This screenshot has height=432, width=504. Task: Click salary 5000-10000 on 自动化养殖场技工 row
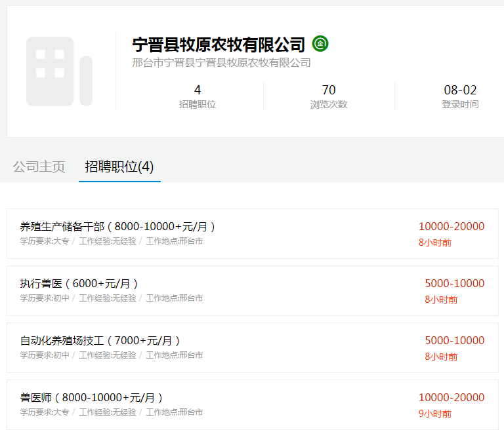pos(455,340)
